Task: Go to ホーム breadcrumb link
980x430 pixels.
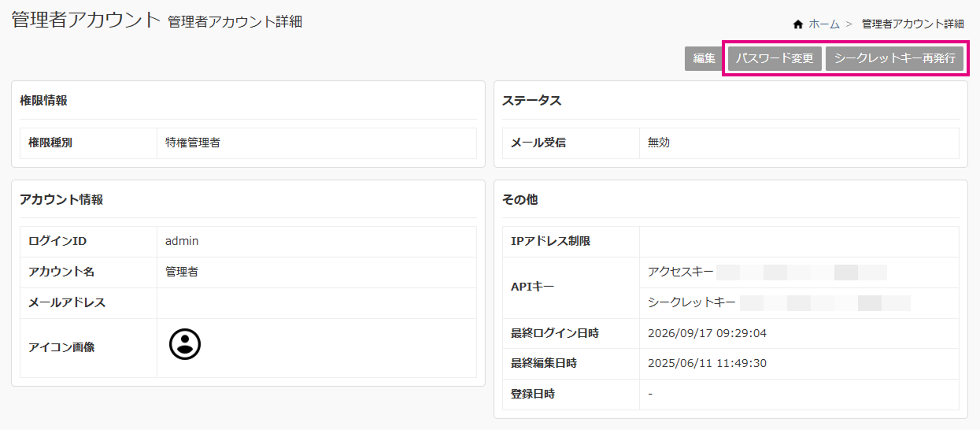Action: 824,24
